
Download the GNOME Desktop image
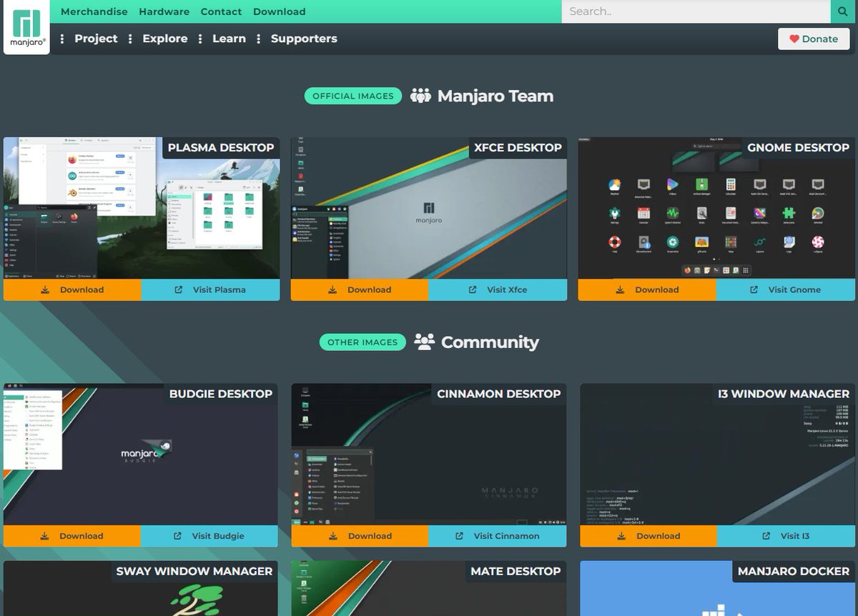[x=647, y=290]
